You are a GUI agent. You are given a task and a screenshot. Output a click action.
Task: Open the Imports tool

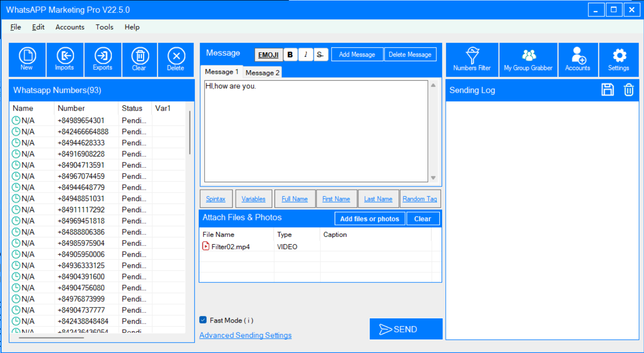click(x=65, y=59)
